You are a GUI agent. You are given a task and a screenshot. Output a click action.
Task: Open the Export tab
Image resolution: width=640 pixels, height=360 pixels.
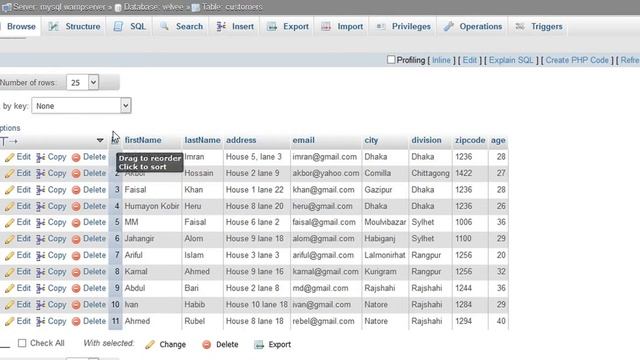pos(288,27)
